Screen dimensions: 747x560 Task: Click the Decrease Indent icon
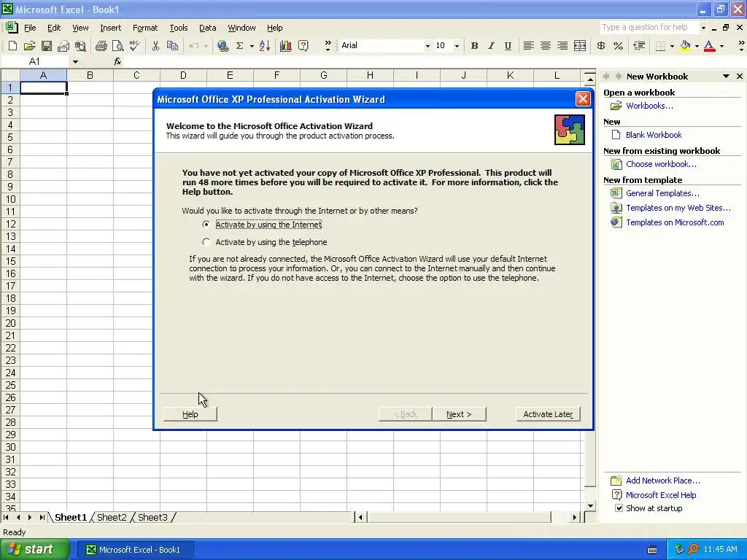pos(639,46)
